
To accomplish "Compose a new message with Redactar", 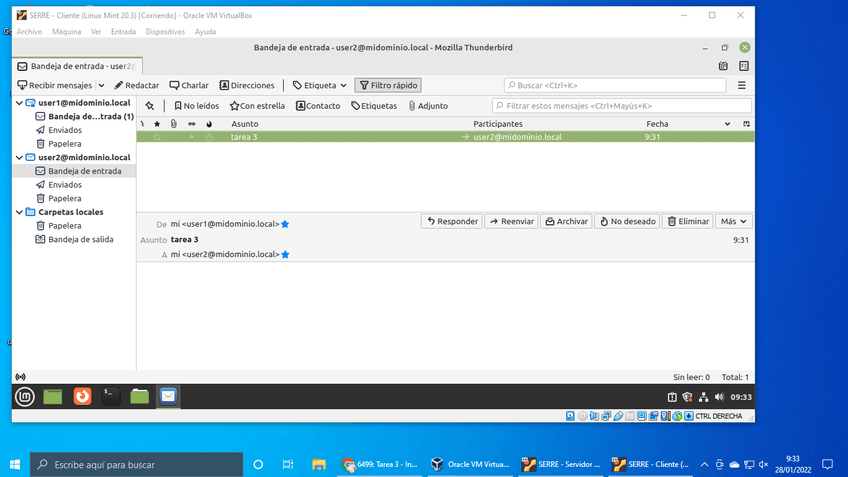I will coord(136,85).
